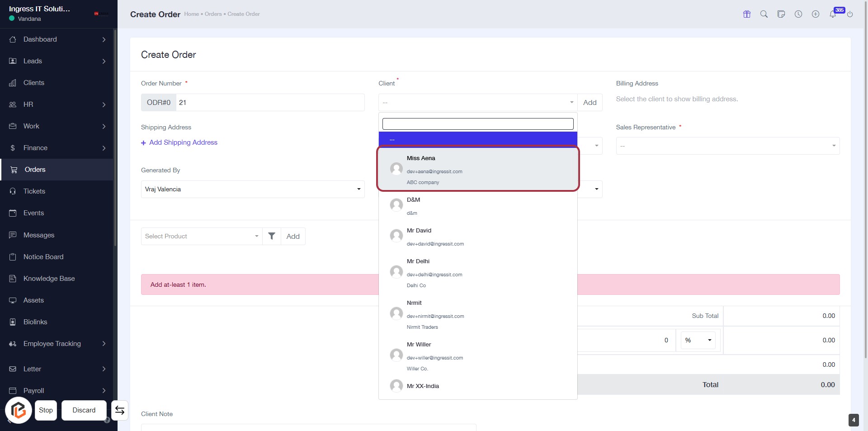The width and height of the screenshot is (868, 431).
Task: Click the power logout icon
Action: (850, 14)
